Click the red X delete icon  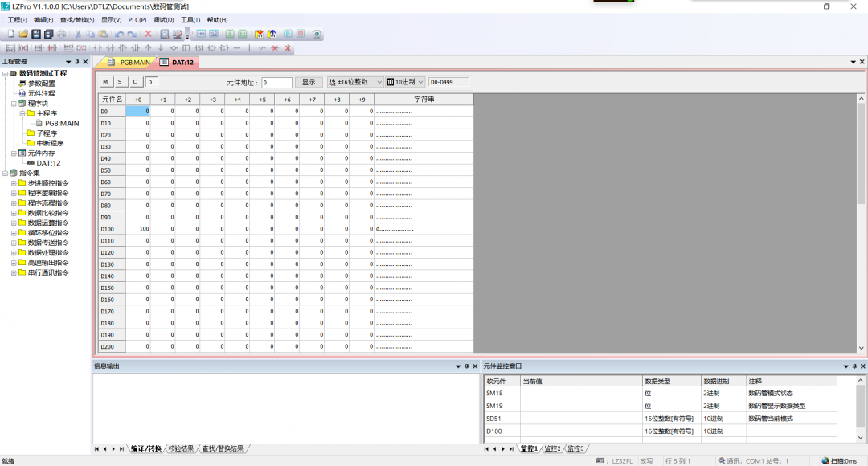[x=148, y=34]
